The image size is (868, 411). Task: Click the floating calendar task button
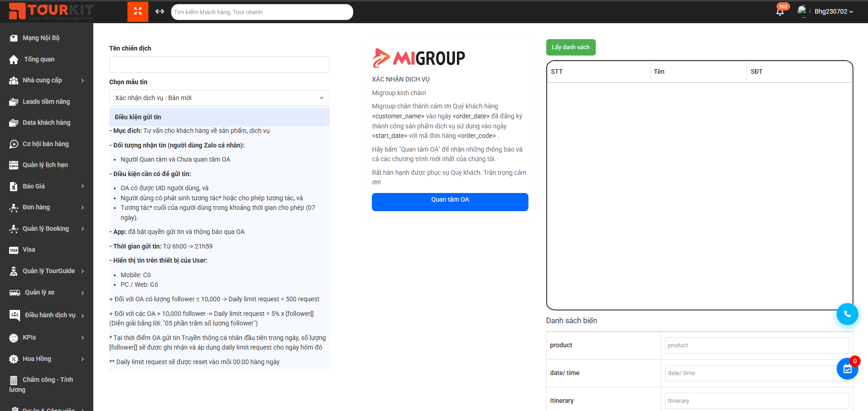tap(847, 369)
